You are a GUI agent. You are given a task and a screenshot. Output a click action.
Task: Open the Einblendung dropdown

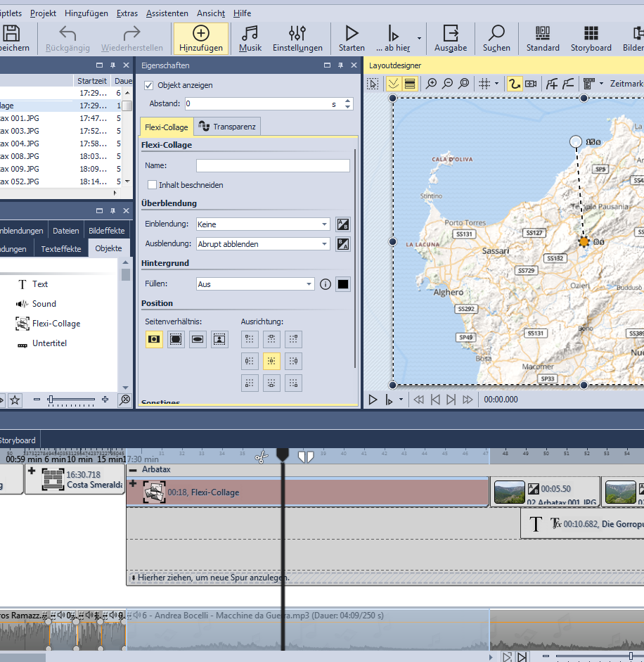pyautogui.click(x=324, y=224)
